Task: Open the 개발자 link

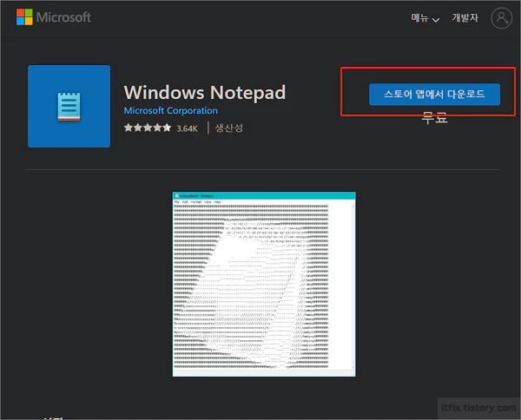Action: click(x=465, y=17)
